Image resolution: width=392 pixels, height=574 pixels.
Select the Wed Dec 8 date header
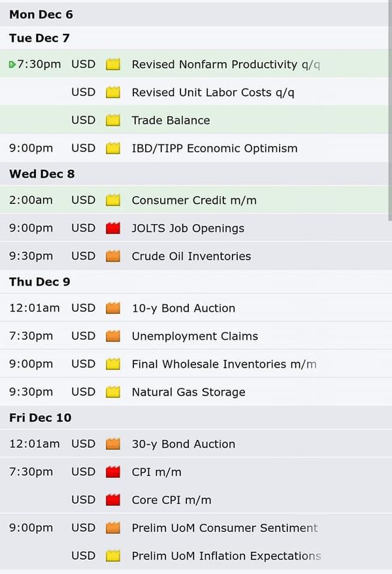(x=195, y=173)
